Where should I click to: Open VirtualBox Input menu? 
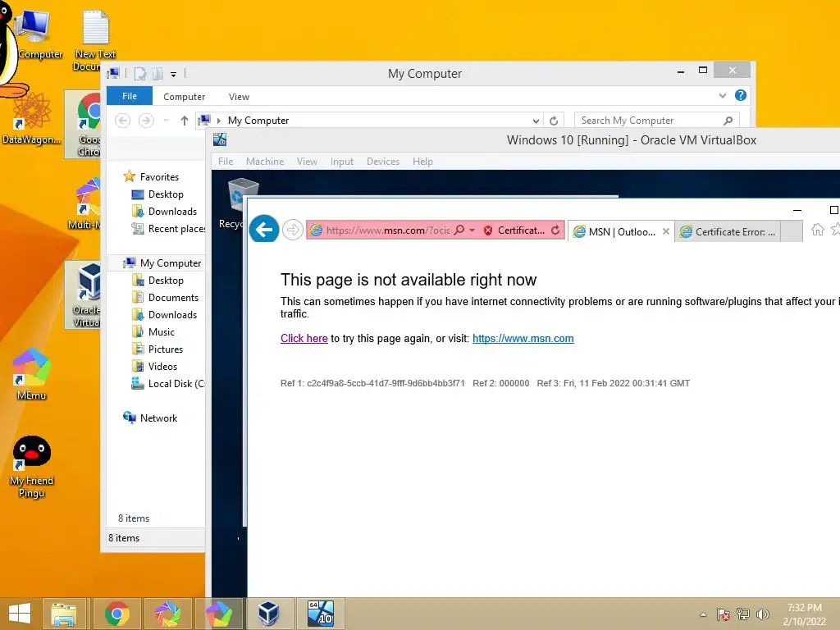point(342,162)
